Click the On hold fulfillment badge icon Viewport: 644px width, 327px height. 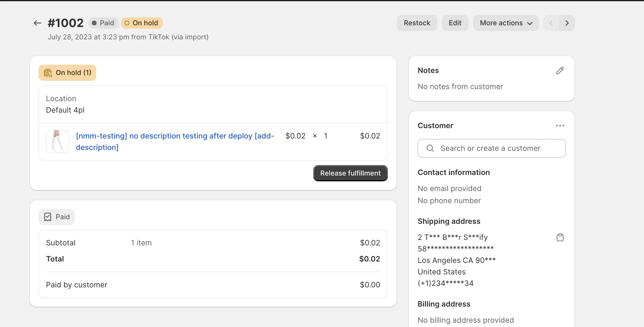click(x=48, y=73)
